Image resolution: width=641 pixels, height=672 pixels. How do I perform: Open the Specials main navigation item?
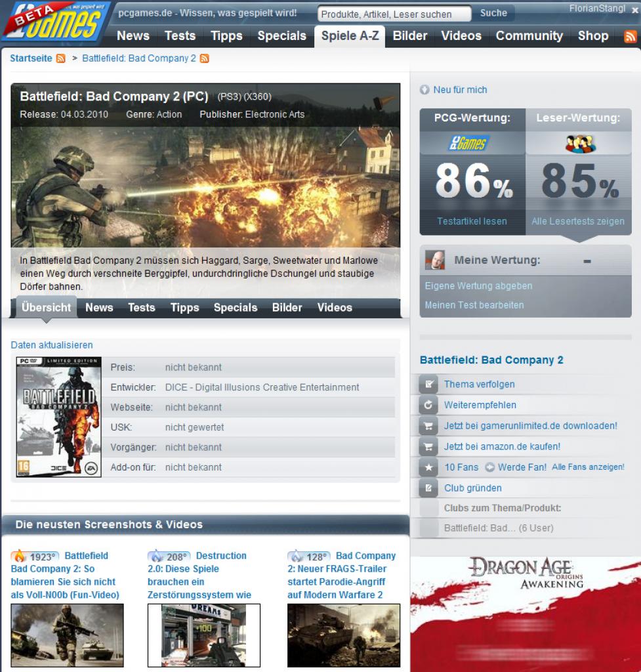click(x=281, y=36)
